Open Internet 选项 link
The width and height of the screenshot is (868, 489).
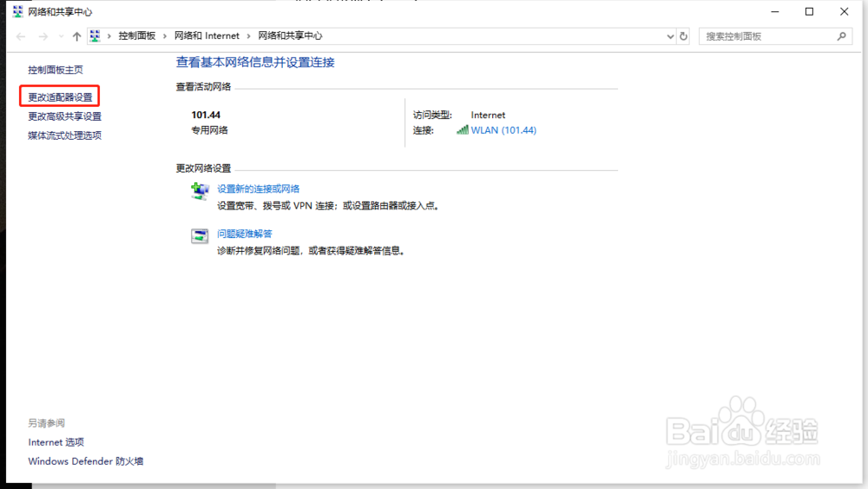click(56, 442)
